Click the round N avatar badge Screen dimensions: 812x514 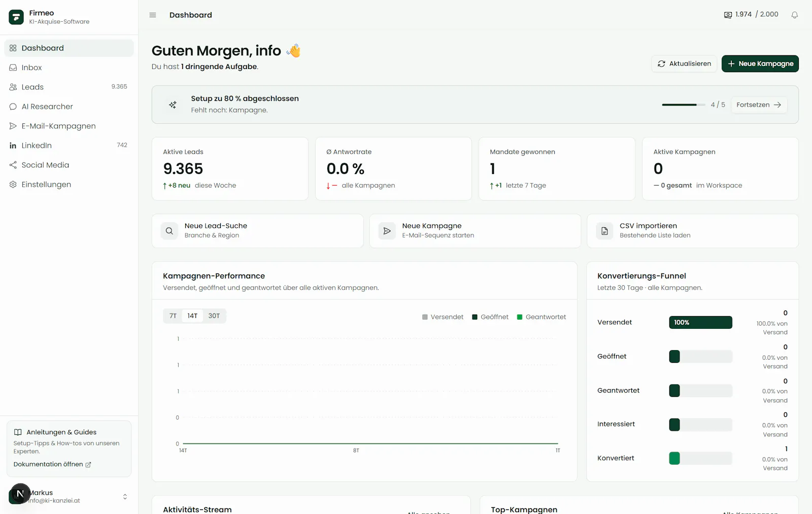pyautogui.click(x=20, y=493)
